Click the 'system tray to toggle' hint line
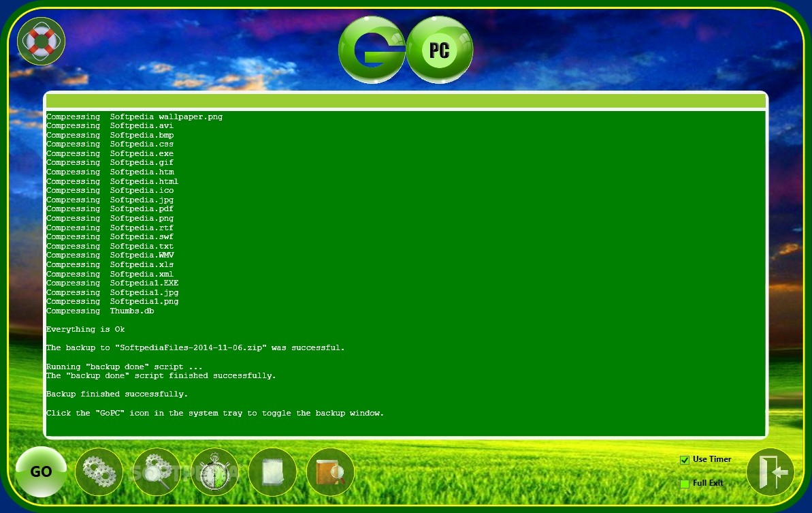 [x=215, y=413]
